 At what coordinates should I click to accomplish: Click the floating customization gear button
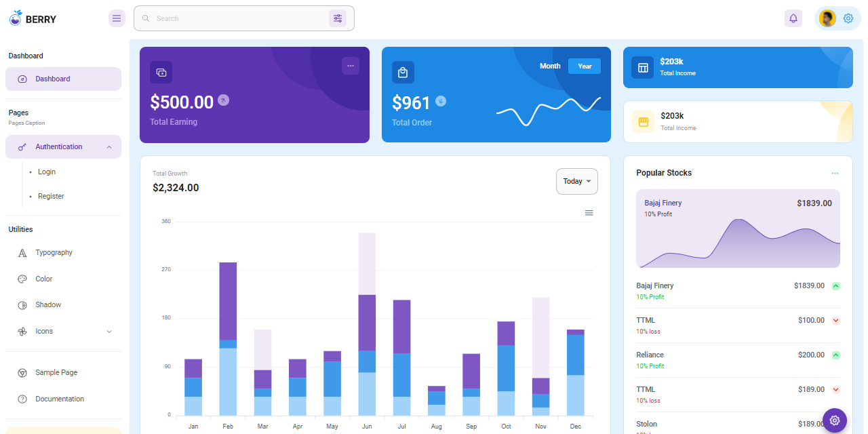[x=834, y=420]
